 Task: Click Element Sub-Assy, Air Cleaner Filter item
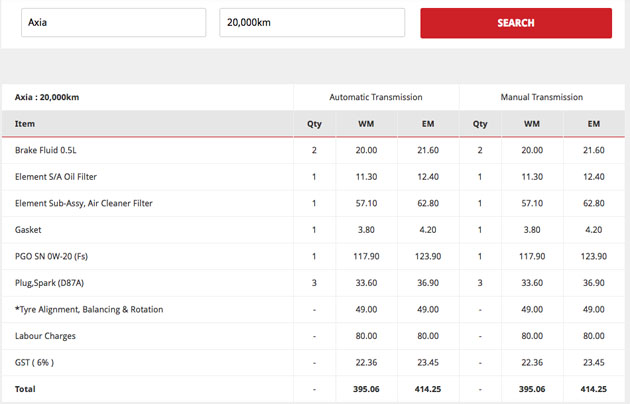[x=83, y=203]
